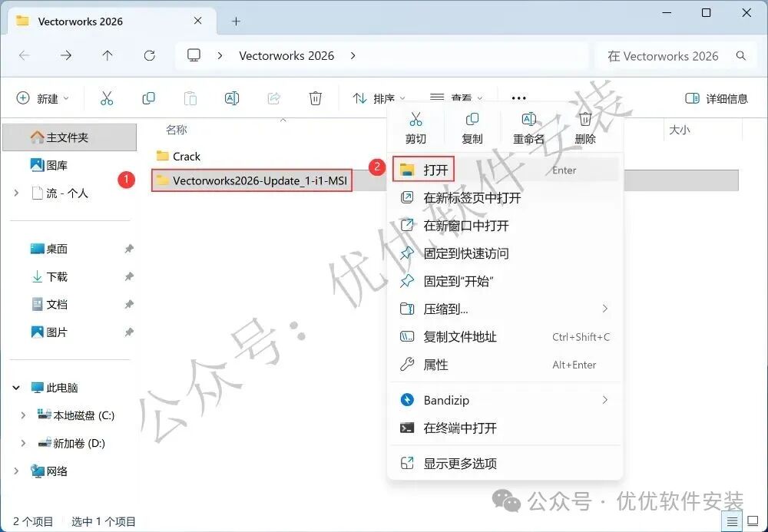Click the monitor icon in address bar
768x532 pixels.
[x=194, y=55]
